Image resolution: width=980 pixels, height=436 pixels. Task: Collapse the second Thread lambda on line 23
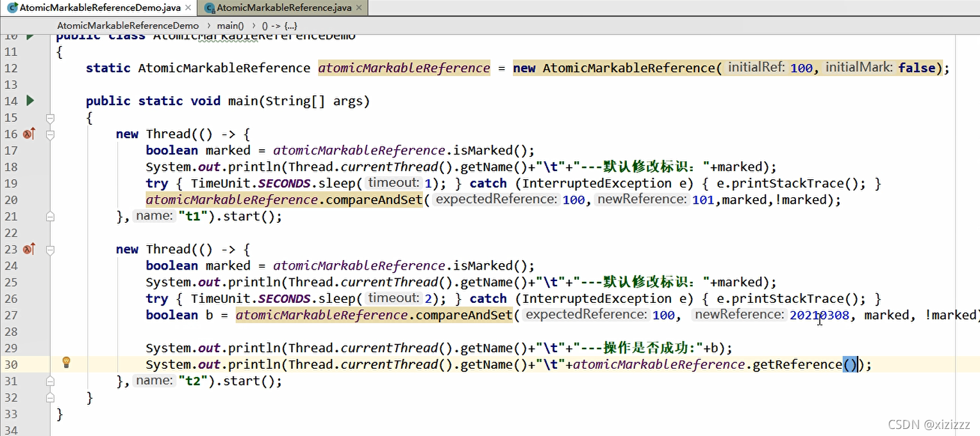pos(50,250)
